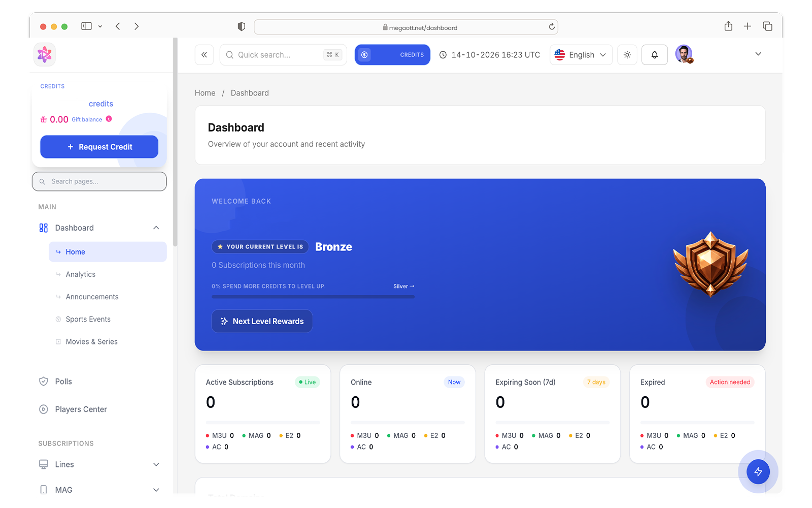The width and height of the screenshot is (812, 508).
Task: Click the Action needed badge
Action: (x=730, y=382)
